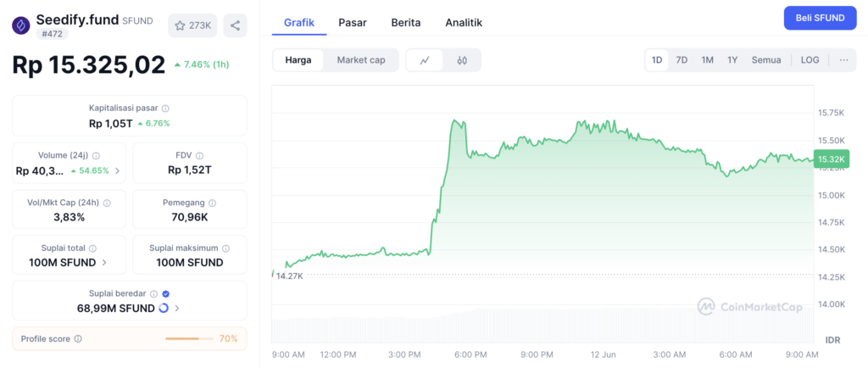Open the Berita tab
The image size is (868, 368).
(x=406, y=23)
